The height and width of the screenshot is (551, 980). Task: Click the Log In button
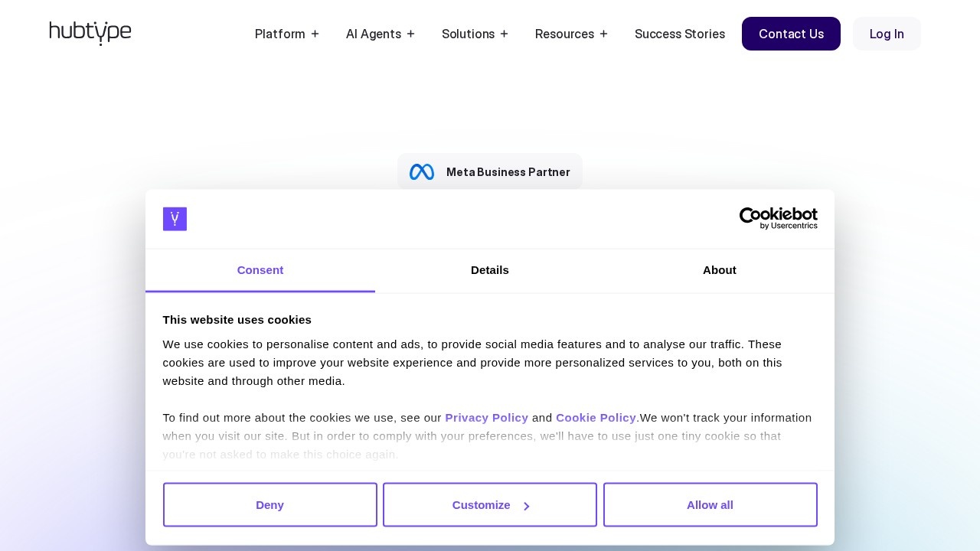[887, 34]
